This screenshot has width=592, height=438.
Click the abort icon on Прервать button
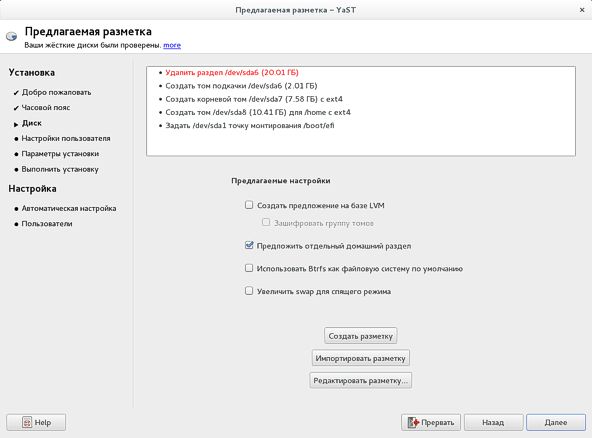pyautogui.click(x=413, y=422)
